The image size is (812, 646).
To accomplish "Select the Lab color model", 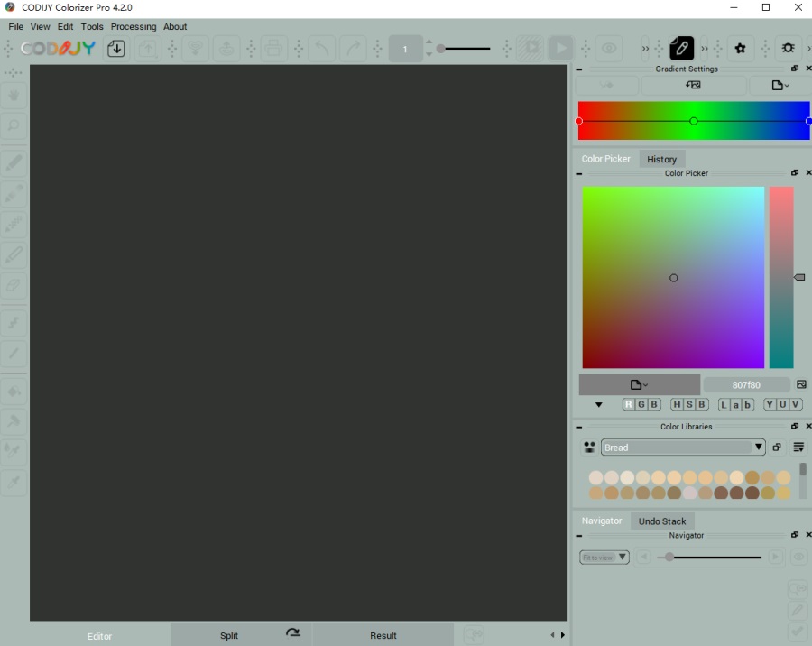I will coord(736,404).
